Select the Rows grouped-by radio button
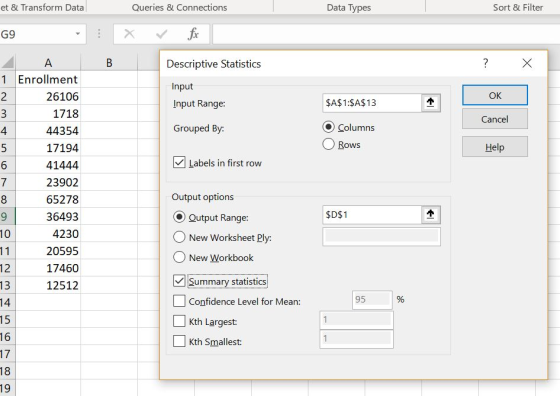The width and height of the screenshot is (560, 396). [328, 144]
